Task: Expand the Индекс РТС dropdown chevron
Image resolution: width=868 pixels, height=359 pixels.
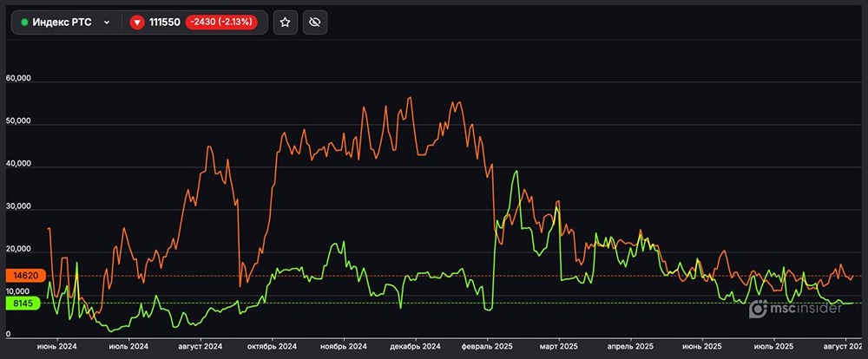Action: click(107, 23)
